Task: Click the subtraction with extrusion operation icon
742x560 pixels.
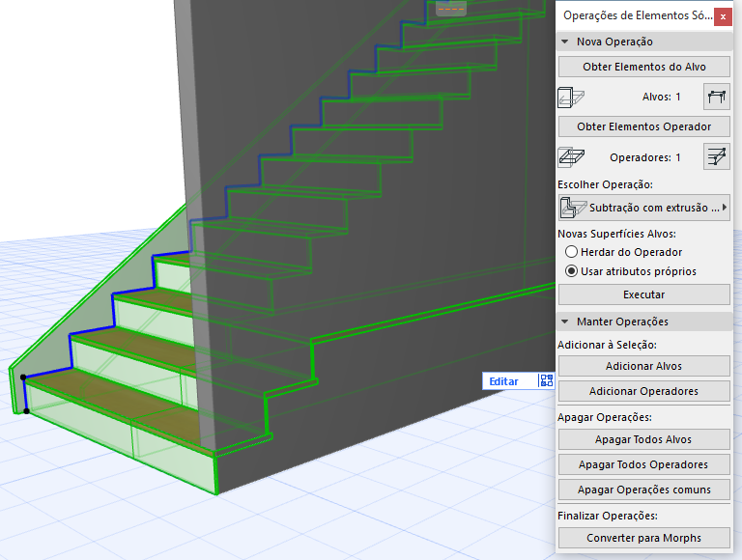Action: [573, 208]
